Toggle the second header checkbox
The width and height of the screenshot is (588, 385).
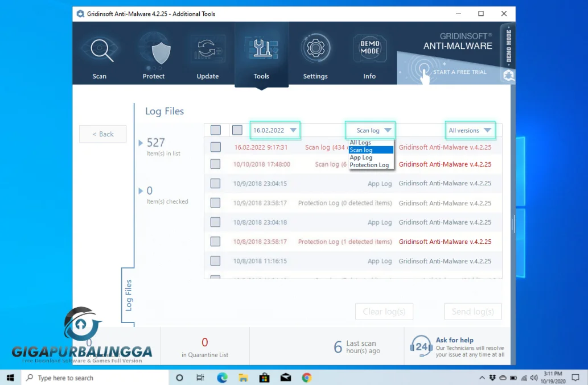pyautogui.click(x=237, y=130)
